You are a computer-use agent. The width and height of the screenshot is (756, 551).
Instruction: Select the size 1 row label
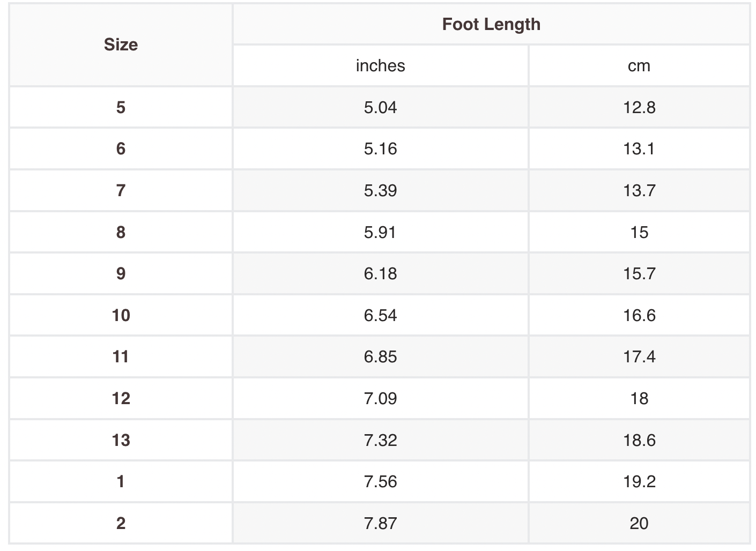(x=121, y=481)
